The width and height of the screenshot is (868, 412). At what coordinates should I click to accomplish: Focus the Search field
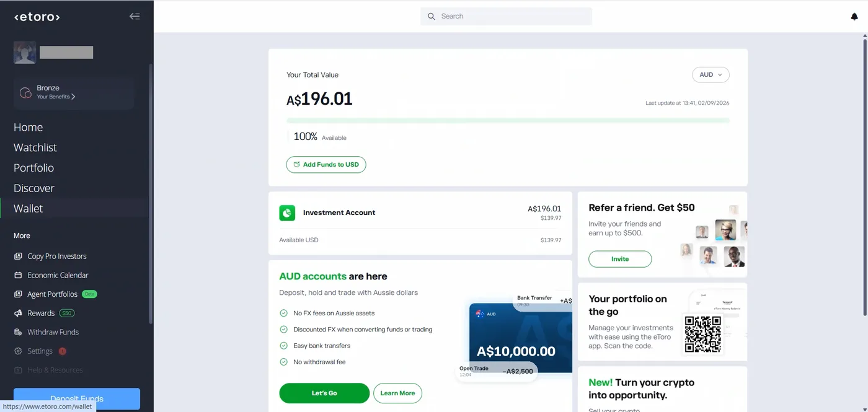(507, 16)
